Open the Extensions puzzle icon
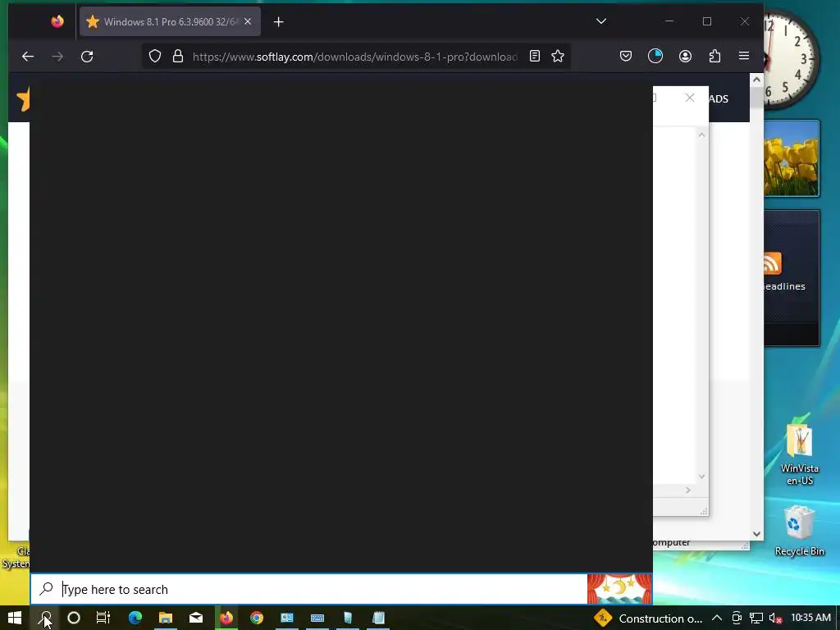 coord(714,57)
